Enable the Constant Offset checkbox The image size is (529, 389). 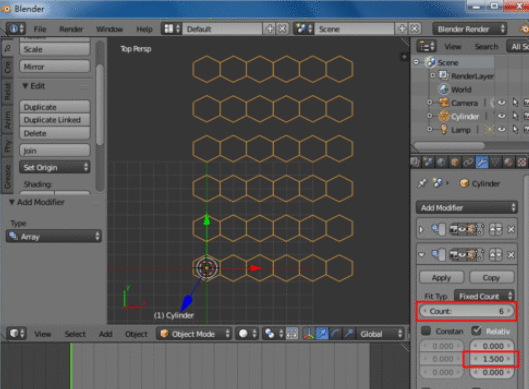pyautogui.click(x=426, y=331)
